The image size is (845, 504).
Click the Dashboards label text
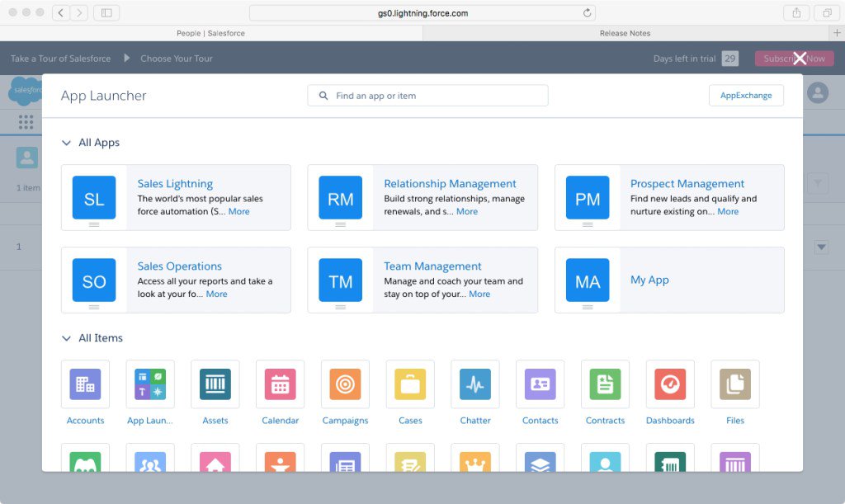coord(670,421)
